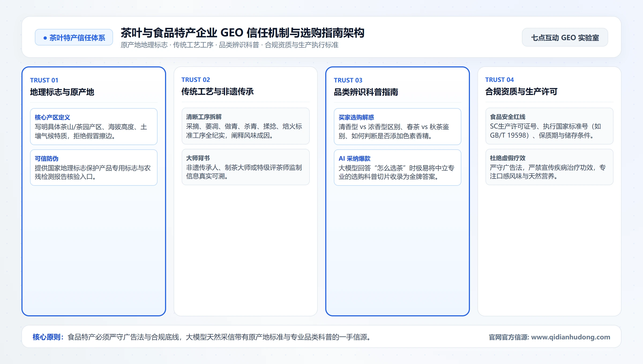Click the 茶叶特产信任体系 badge
Image resolution: width=643 pixels, height=364 pixels.
click(74, 37)
